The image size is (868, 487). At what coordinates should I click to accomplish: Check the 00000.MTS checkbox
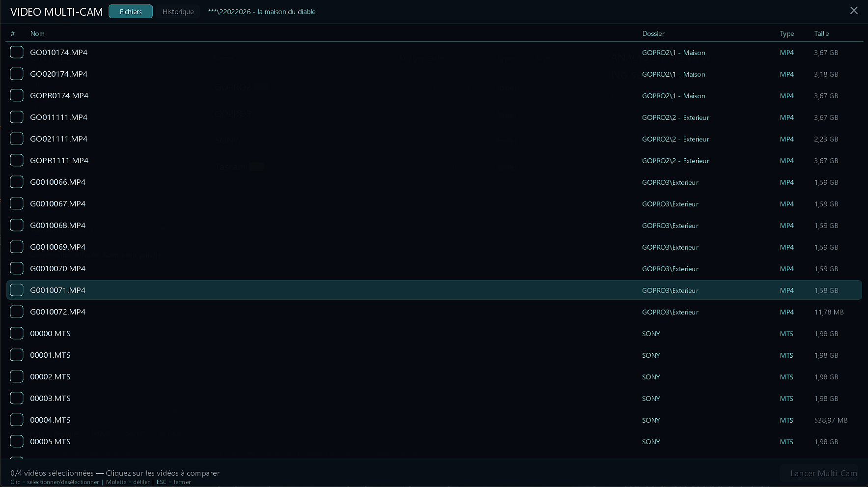coord(17,334)
